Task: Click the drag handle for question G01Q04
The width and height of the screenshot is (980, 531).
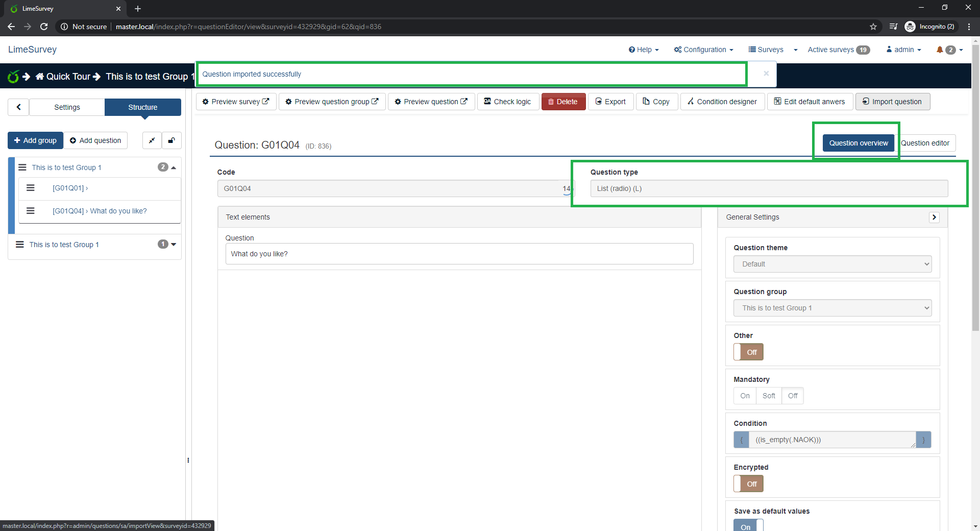Action: pos(31,211)
